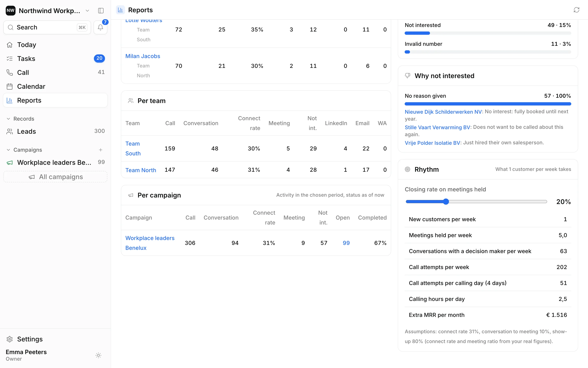Toggle the light/dark theme sun icon
Image resolution: width=588 pixels, height=368 pixels.
98,355
